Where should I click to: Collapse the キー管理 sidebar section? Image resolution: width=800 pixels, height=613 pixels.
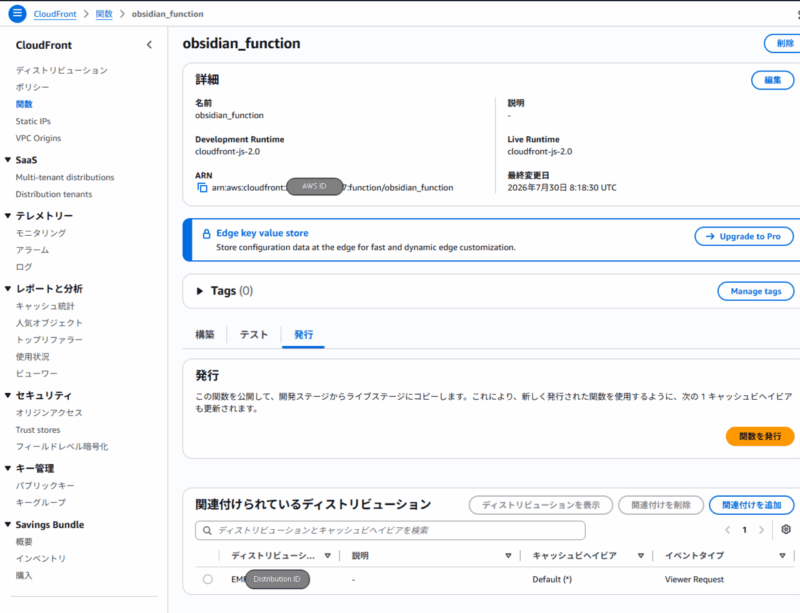click(8, 469)
